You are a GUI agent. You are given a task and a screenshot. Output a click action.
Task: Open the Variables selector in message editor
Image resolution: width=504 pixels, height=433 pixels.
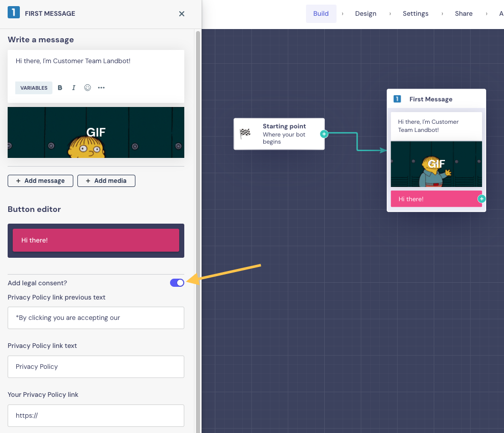point(34,88)
